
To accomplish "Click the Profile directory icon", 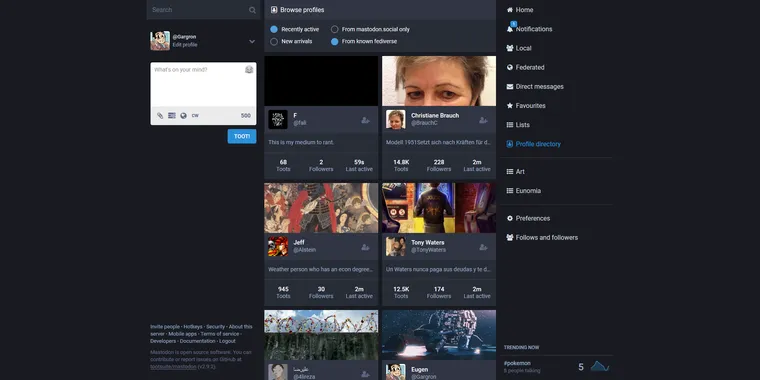I will (x=510, y=144).
